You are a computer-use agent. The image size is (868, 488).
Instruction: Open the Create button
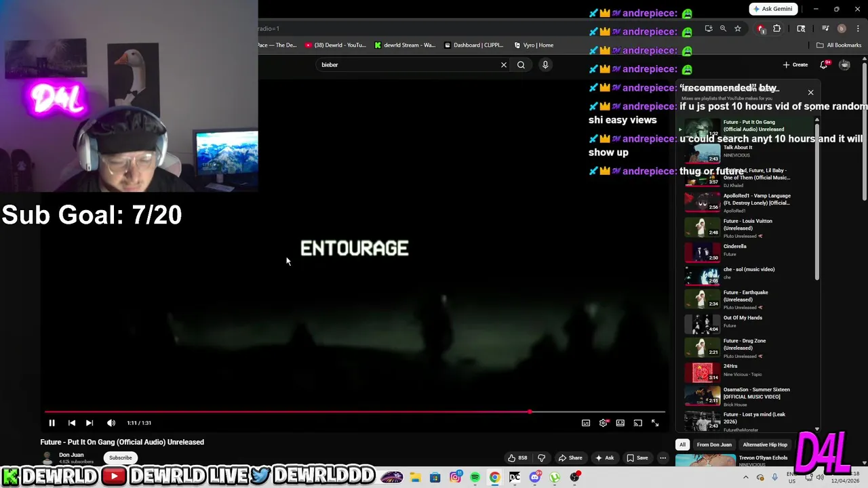click(795, 65)
